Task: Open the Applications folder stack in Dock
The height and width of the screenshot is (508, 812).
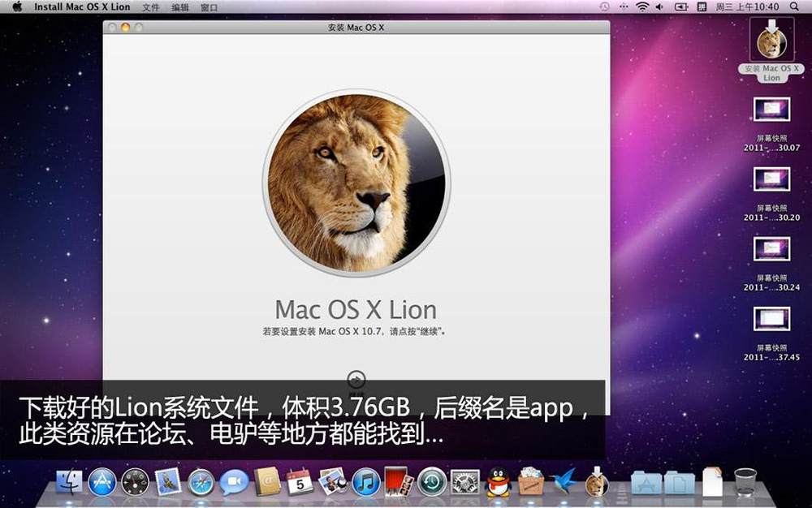Action: (x=646, y=483)
